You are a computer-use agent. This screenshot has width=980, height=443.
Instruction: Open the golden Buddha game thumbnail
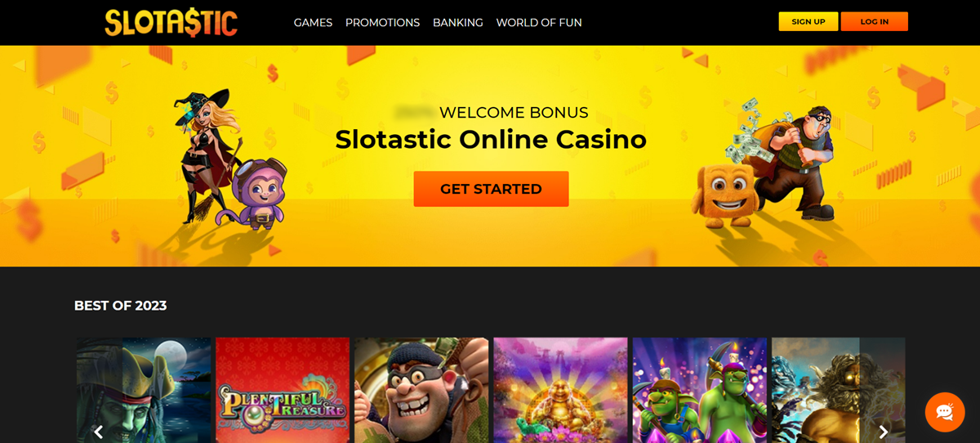(560, 390)
